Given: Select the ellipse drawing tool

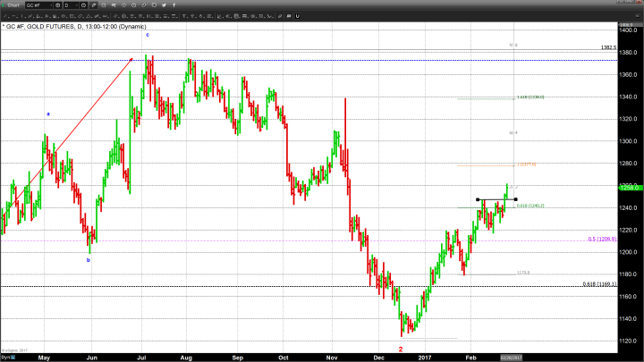Looking at the screenshot, I should [x=80, y=16].
